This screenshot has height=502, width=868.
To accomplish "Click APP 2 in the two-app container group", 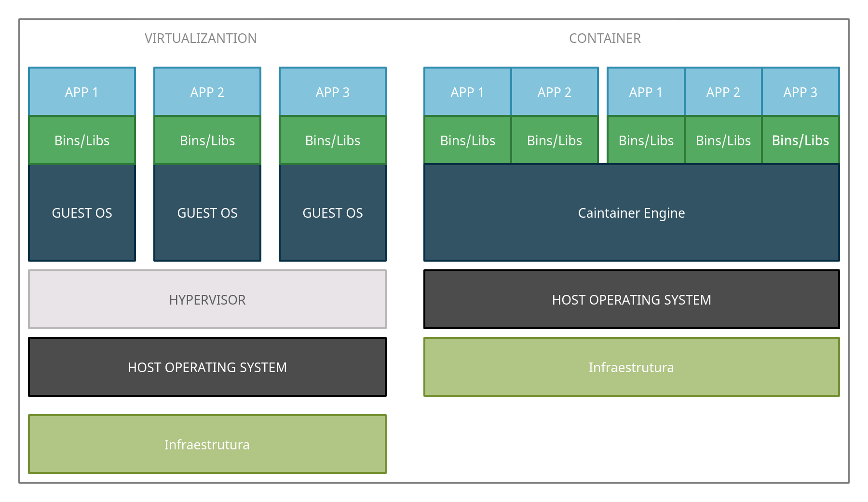I will pos(555,92).
